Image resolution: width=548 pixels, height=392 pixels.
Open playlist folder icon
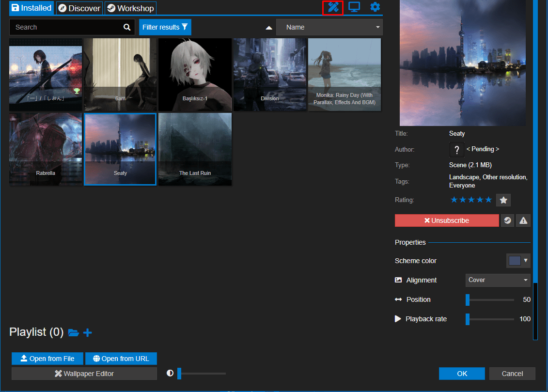coord(73,332)
